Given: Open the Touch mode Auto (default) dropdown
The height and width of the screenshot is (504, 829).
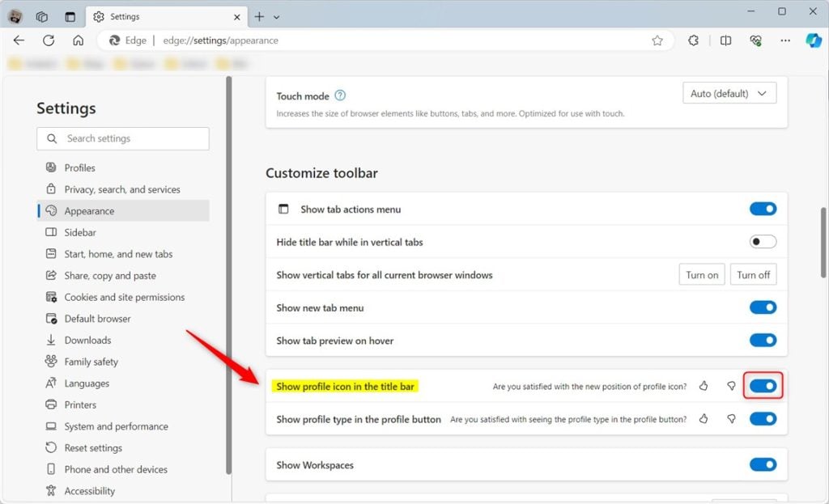Looking at the screenshot, I should point(729,93).
